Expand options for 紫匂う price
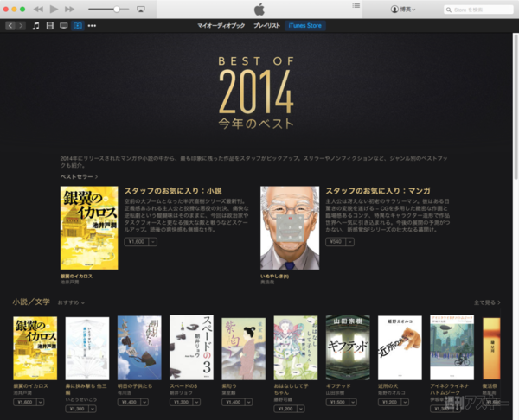The width and height of the screenshot is (519, 420). click(x=249, y=402)
